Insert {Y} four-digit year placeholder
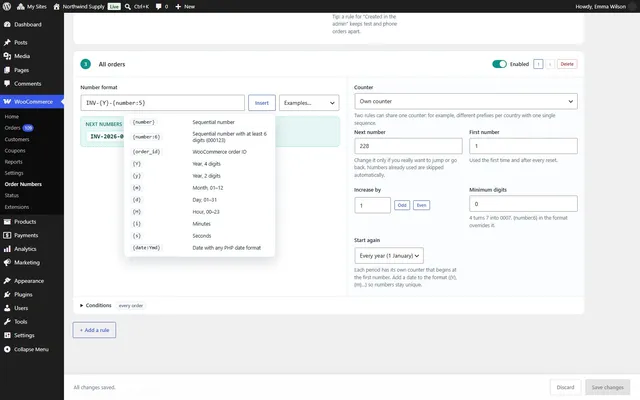640x400 pixels. click(199, 164)
